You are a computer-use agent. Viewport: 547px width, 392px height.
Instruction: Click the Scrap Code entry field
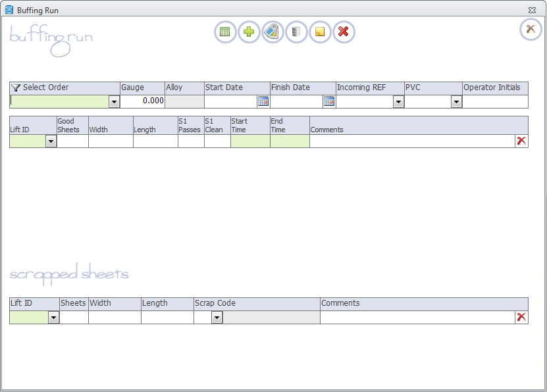(x=203, y=318)
